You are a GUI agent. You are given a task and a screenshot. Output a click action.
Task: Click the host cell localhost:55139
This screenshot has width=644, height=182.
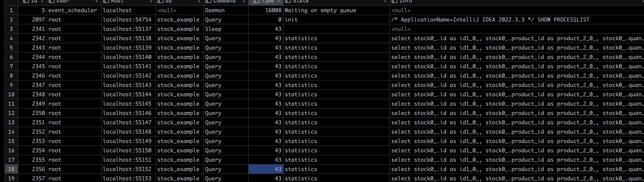pos(129,48)
